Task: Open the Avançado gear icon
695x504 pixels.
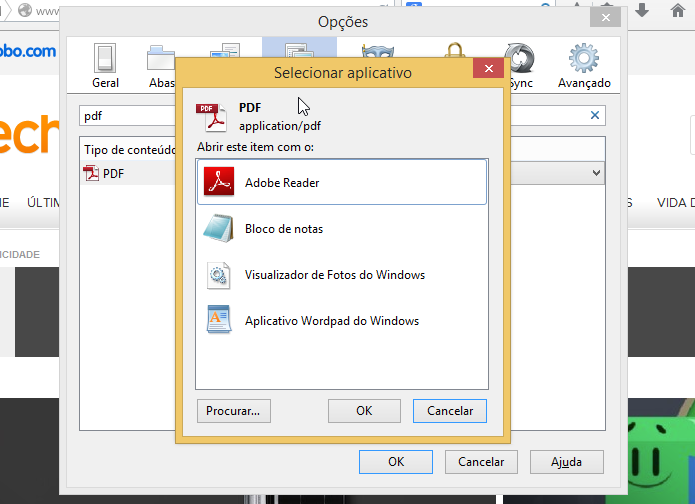Action: 584,58
